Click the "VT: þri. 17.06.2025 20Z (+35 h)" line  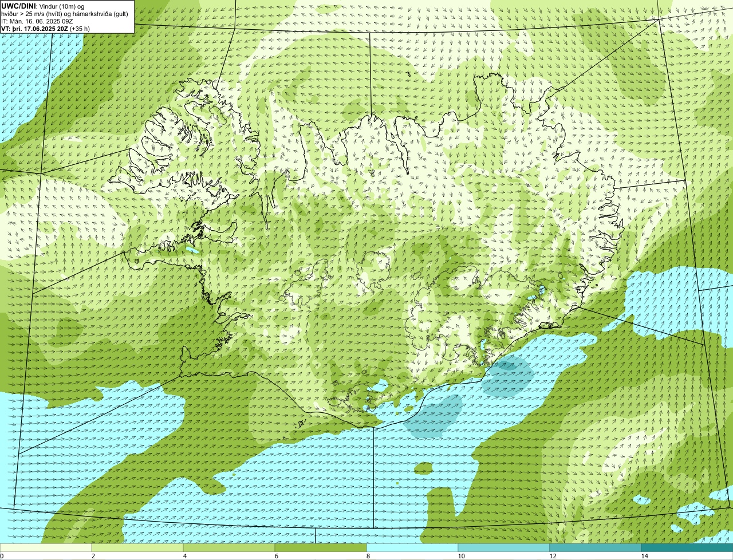pos(45,29)
